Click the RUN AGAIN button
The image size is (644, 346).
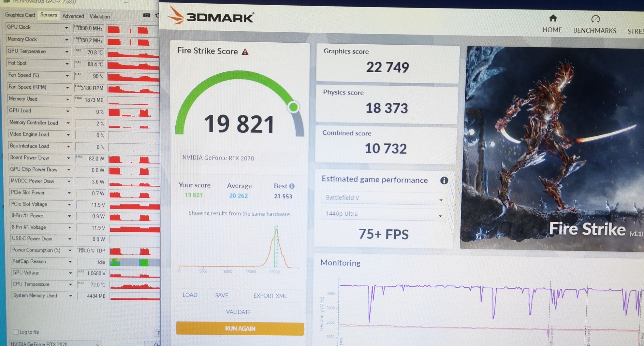240,328
